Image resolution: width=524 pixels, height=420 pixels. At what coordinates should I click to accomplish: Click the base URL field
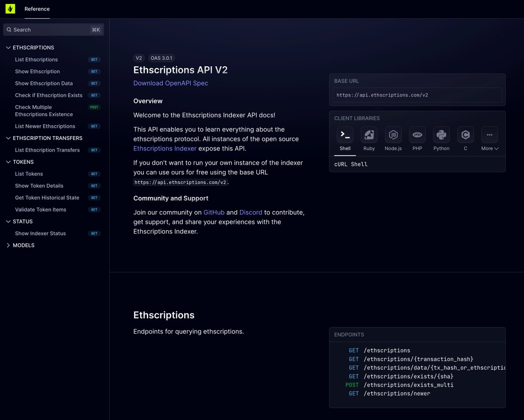(x=417, y=95)
